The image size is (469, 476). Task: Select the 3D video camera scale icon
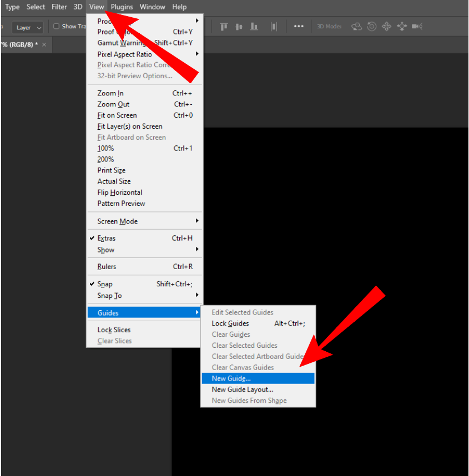pyautogui.click(x=417, y=27)
